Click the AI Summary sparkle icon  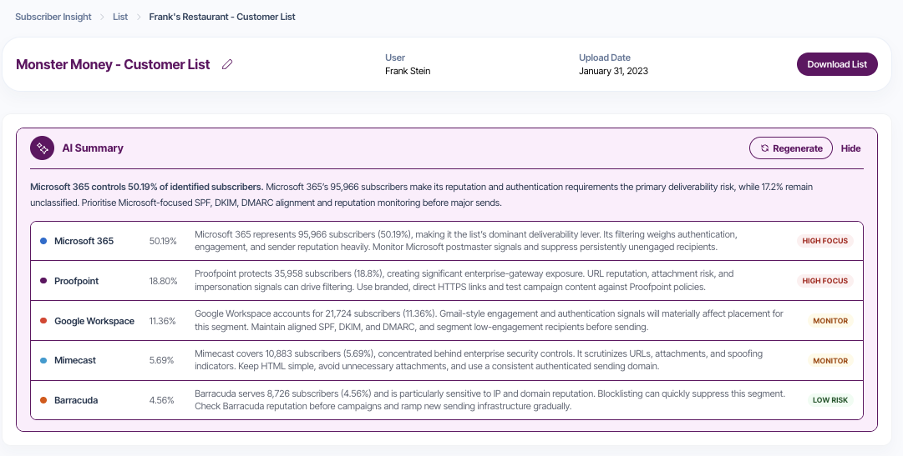(42, 148)
